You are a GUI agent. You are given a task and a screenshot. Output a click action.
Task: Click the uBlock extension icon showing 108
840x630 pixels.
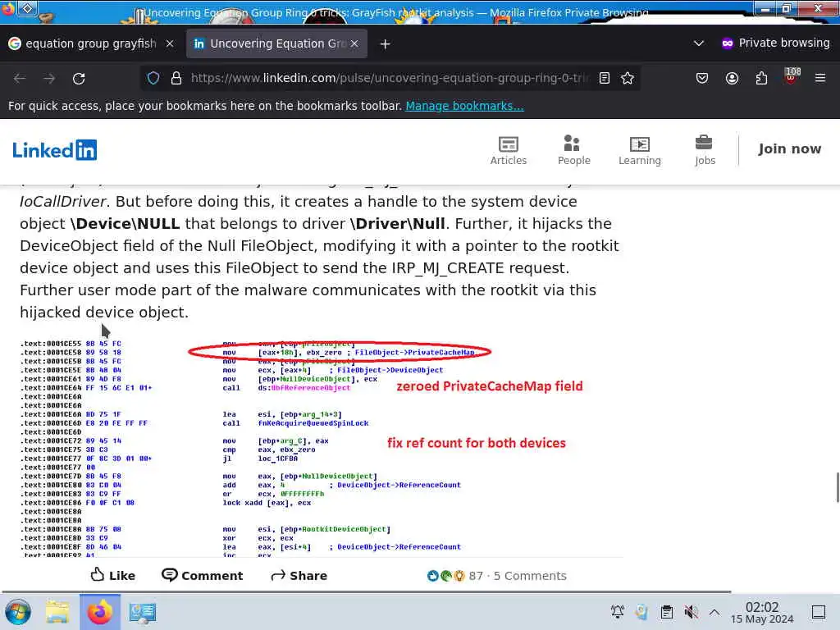pyautogui.click(x=792, y=76)
